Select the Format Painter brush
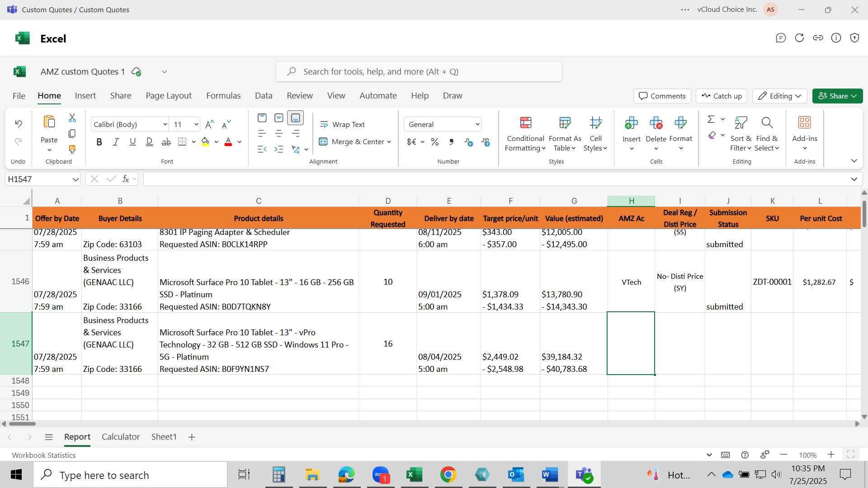Viewport: 868px width, 488px height. pos(72,149)
